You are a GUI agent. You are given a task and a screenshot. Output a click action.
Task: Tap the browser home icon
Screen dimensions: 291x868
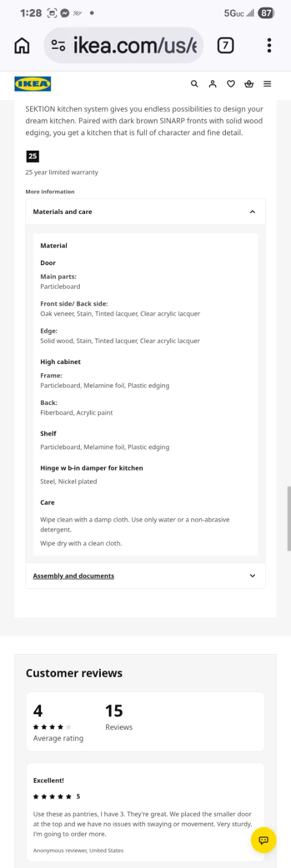(x=22, y=45)
